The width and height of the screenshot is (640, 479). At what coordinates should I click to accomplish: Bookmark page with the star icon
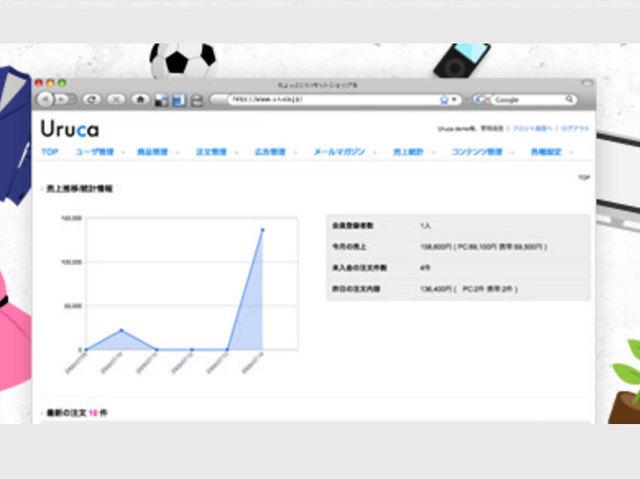click(444, 100)
